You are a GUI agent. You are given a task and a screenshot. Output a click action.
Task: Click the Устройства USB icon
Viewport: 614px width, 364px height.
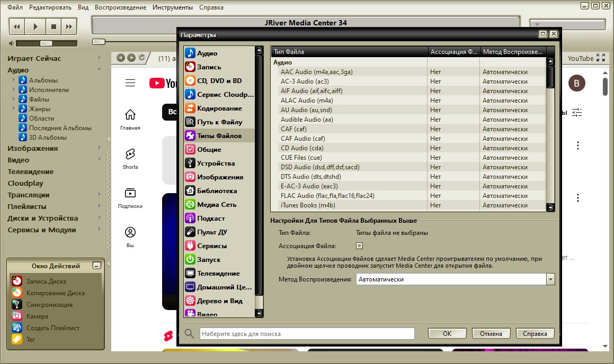tap(190, 163)
